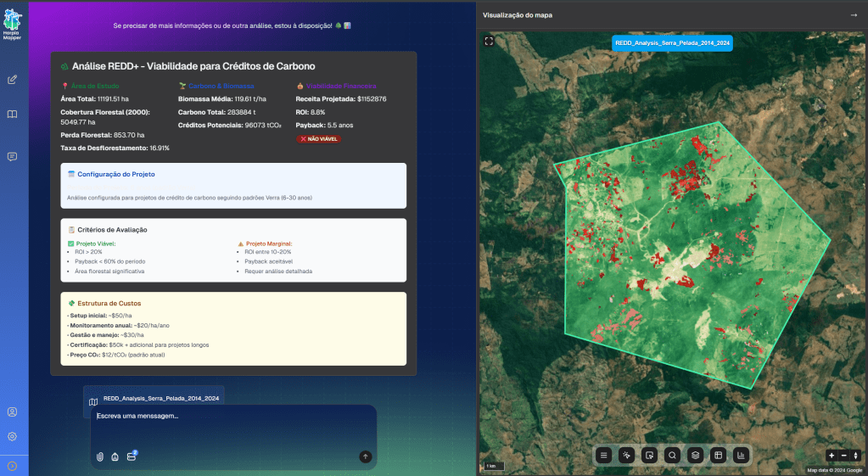868x476 pixels.
Task: Open settings via the sidebar gear icon
Action: [13, 436]
